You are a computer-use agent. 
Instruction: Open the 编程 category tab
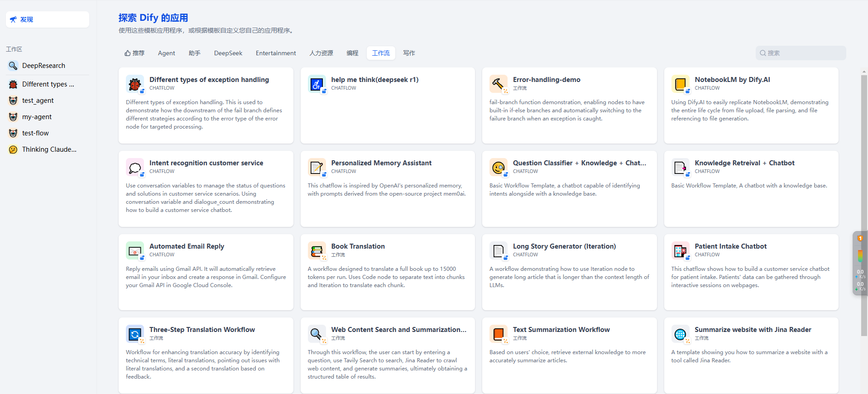click(x=352, y=53)
